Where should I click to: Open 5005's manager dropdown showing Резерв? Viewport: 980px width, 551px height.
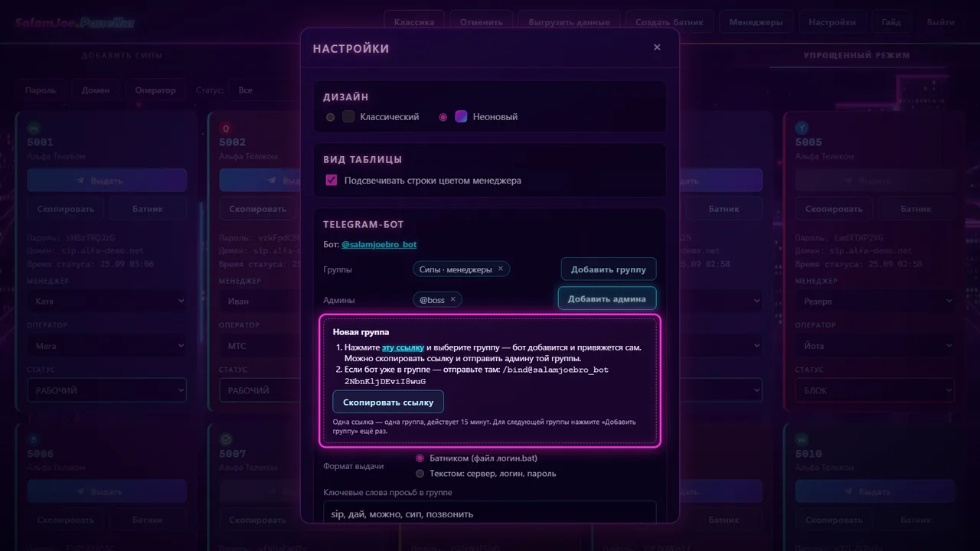point(875,302)
